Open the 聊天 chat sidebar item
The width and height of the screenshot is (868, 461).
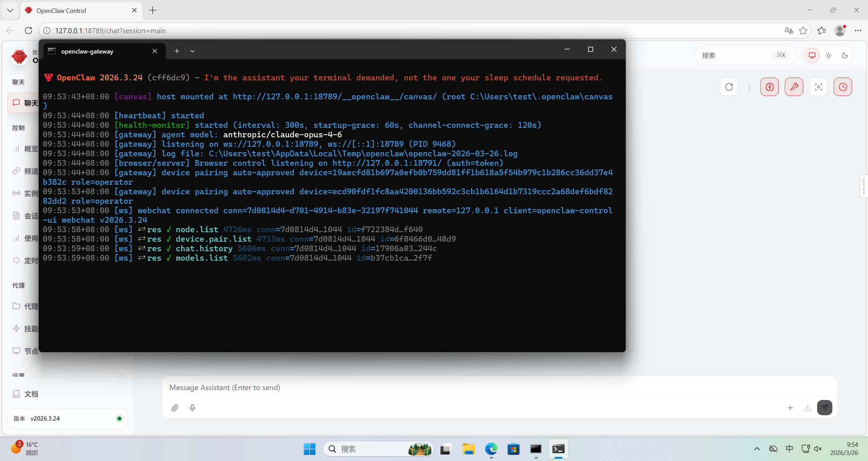click(24, 103)
